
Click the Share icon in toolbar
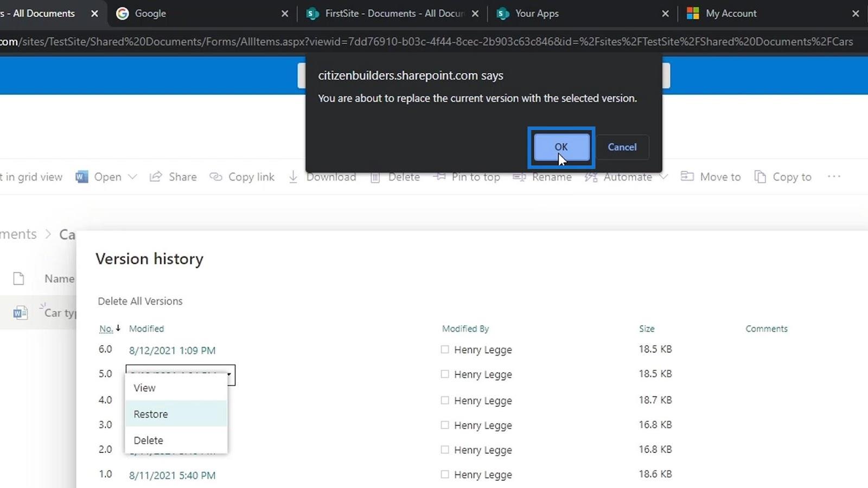point(156,177)
